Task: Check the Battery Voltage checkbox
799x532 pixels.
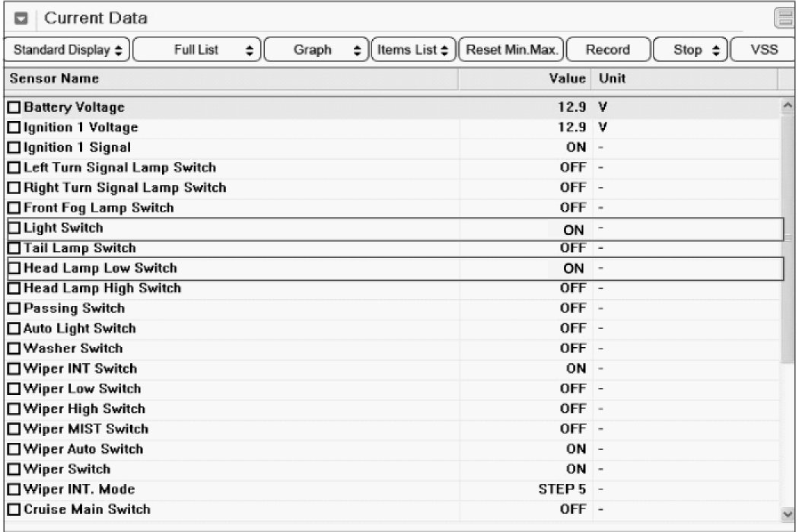Action: pos(14,108)
